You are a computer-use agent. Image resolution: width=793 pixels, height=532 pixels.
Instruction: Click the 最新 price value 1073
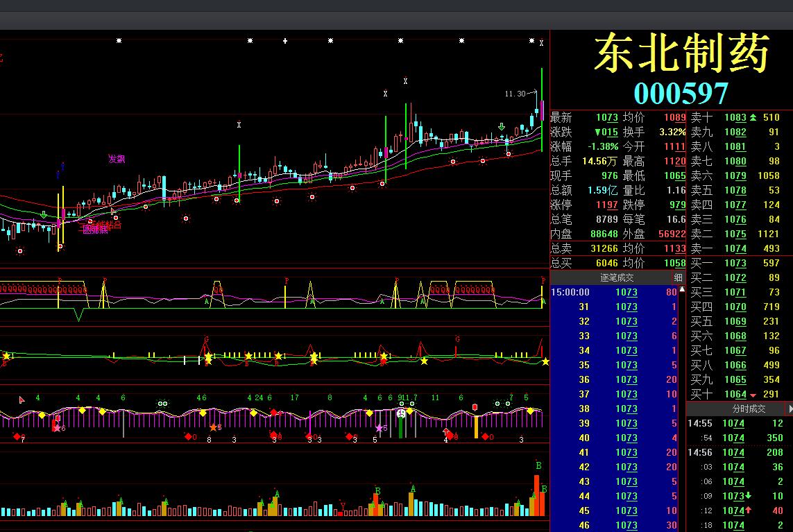tap(607, 117)
